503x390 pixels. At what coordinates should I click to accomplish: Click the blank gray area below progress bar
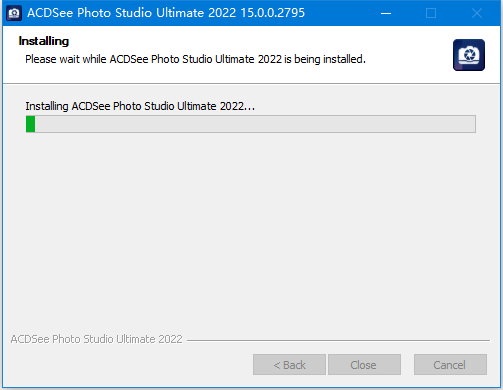tap(251, 230)
